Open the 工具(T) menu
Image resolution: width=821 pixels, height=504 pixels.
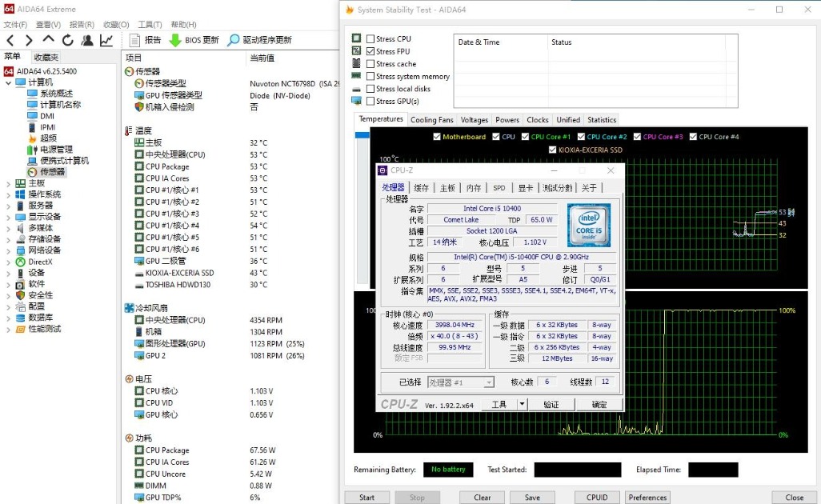(x=150, y=25)
